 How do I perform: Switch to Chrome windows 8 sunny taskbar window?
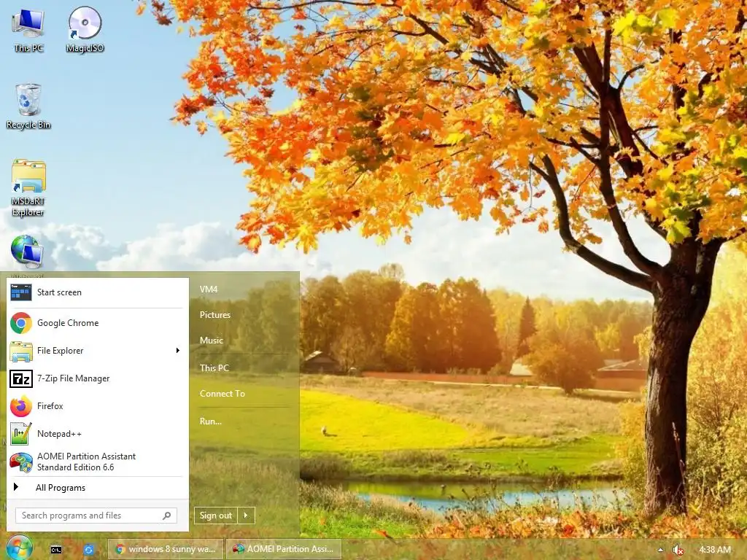[x=165, y=549]
